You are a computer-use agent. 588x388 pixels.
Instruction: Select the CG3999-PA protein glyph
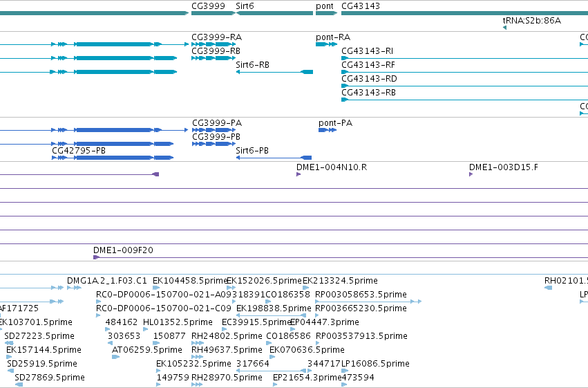point(214,130)
